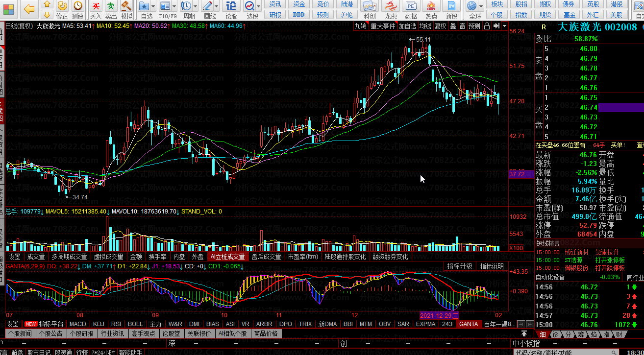Click the jump-to-end arrow icon on chart toolbar
Image resolution: width=644 pixels, height=355 pixels.
496,26
